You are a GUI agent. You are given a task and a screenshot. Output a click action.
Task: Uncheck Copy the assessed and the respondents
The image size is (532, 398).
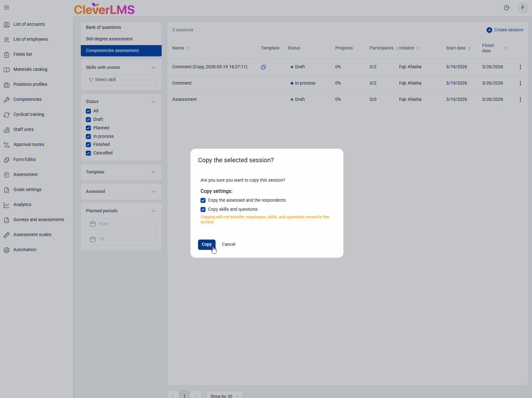(203, 200)
